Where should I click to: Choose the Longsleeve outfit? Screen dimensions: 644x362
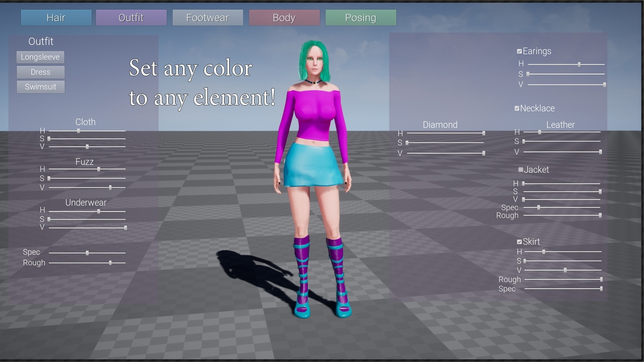pyautogui.click(x=40, y=57)
